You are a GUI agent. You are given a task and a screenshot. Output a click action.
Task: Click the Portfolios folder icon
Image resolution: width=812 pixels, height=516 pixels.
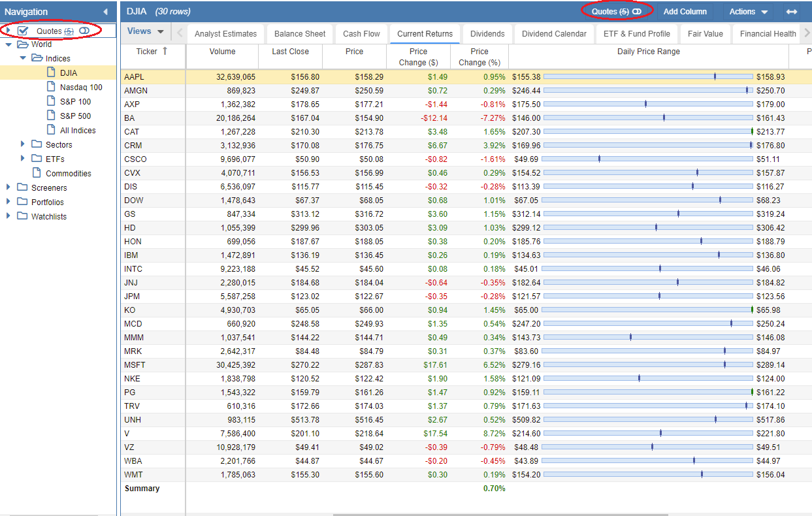pyautogui.click(x=22, y=202)
